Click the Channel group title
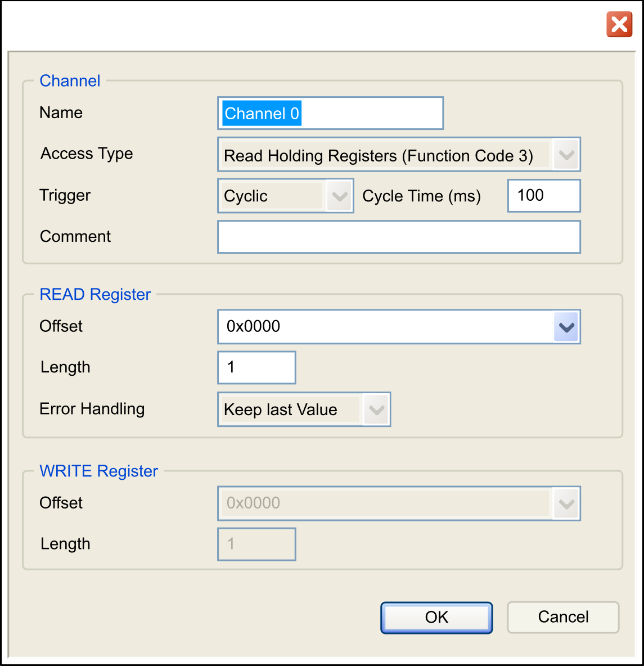 tap(70, 80)
